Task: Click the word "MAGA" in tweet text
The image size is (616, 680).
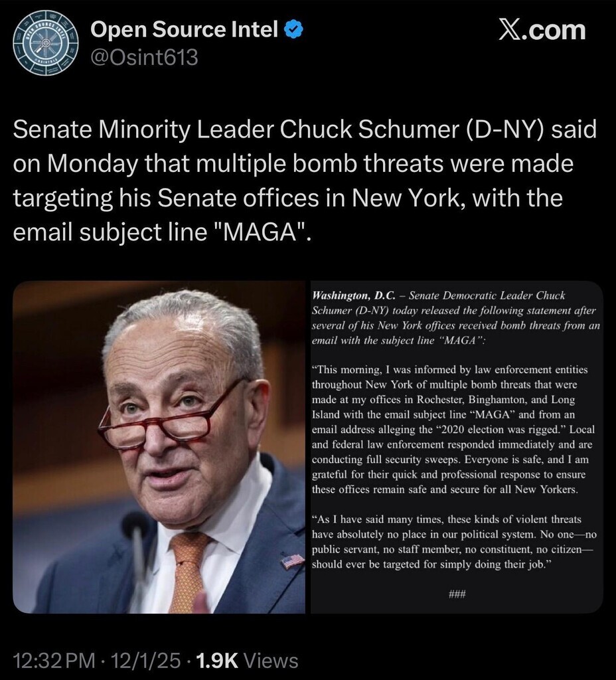Action: [264, 232]
